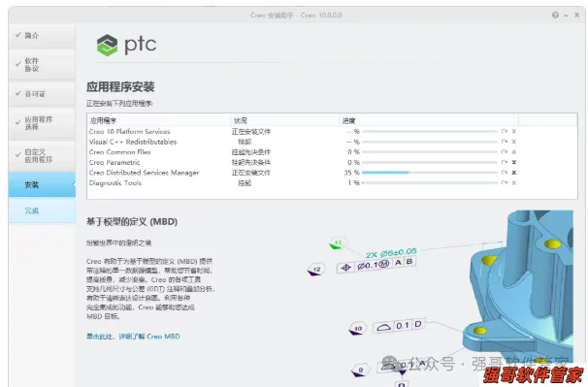
Task: Select the Creo 10 Platform Services row name
Action: [x=129, y=132]
